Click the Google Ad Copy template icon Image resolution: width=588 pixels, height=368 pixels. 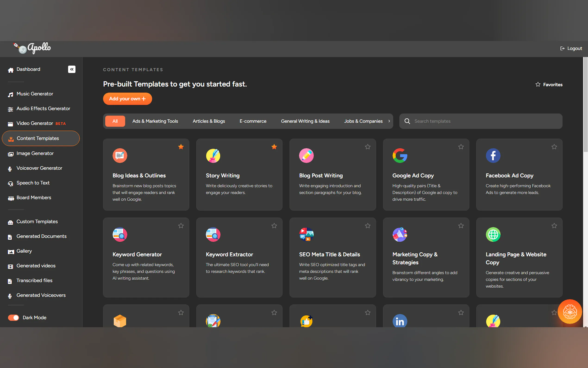400,155
